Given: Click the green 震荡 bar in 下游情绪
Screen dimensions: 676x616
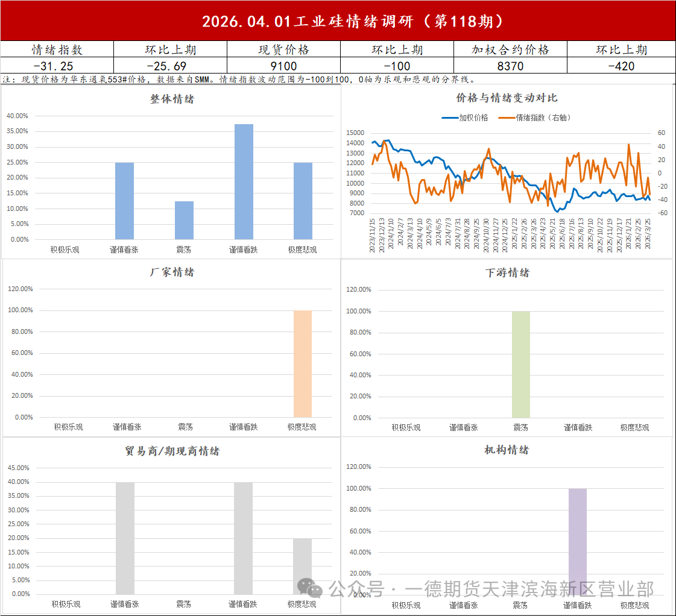Looking at the screenshot, I should [x=521, y=365].
